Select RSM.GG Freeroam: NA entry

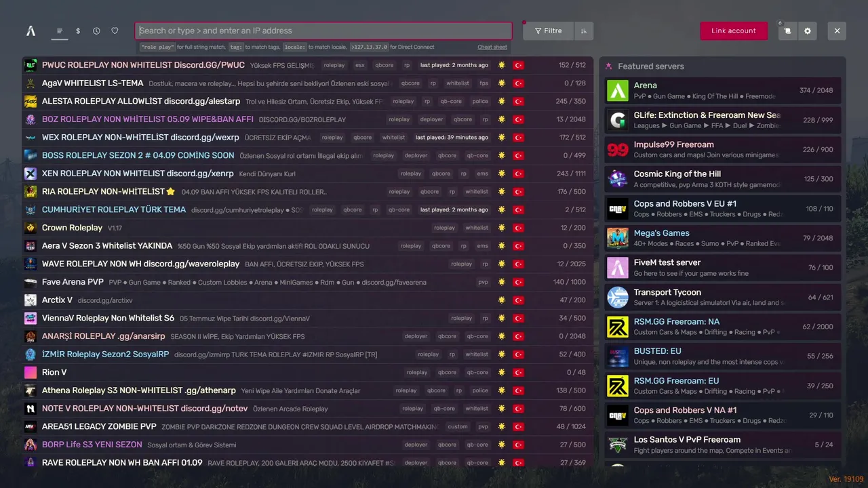pyautogui.click(x=723, y=327)
